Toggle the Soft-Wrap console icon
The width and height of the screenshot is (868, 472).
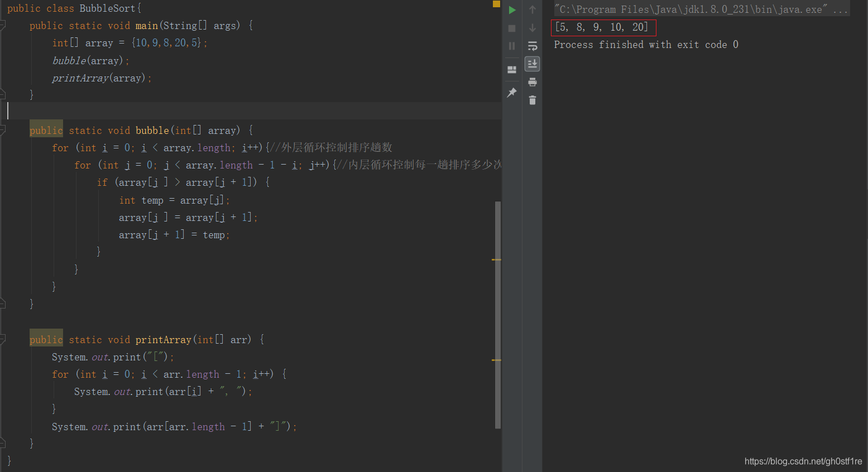pos(533,46)
